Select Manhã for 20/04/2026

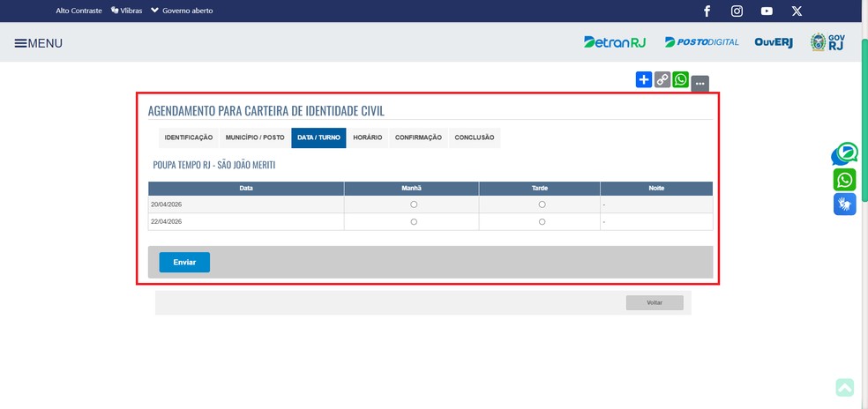(414, 204)
